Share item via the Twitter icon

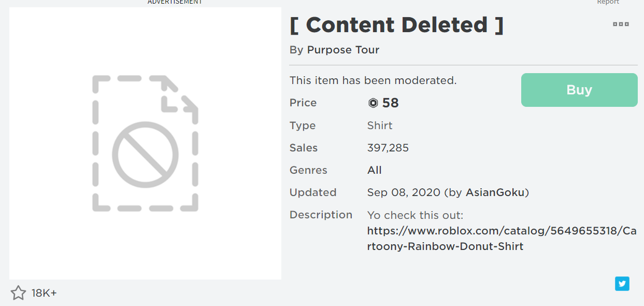tap(622, 284)
